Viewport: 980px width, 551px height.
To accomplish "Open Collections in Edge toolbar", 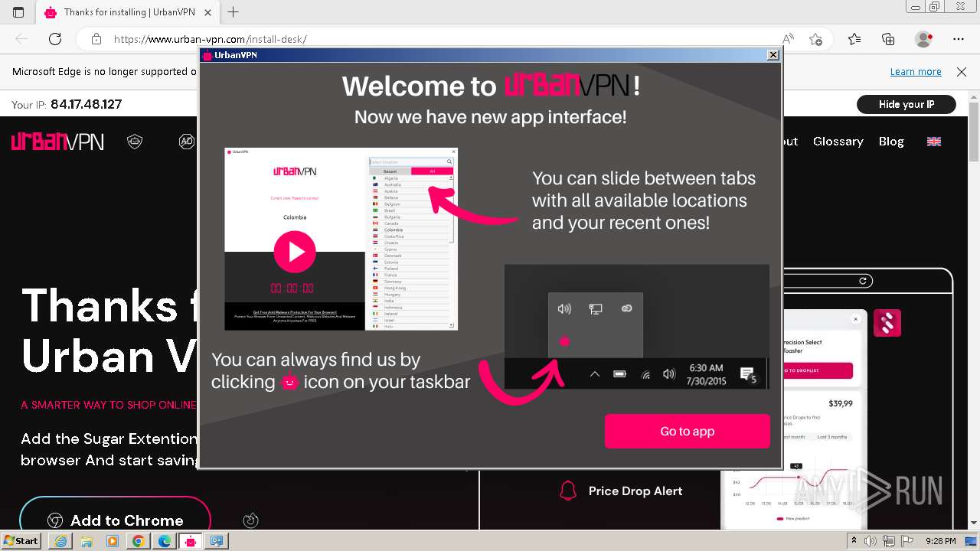I will coord(888,39).
